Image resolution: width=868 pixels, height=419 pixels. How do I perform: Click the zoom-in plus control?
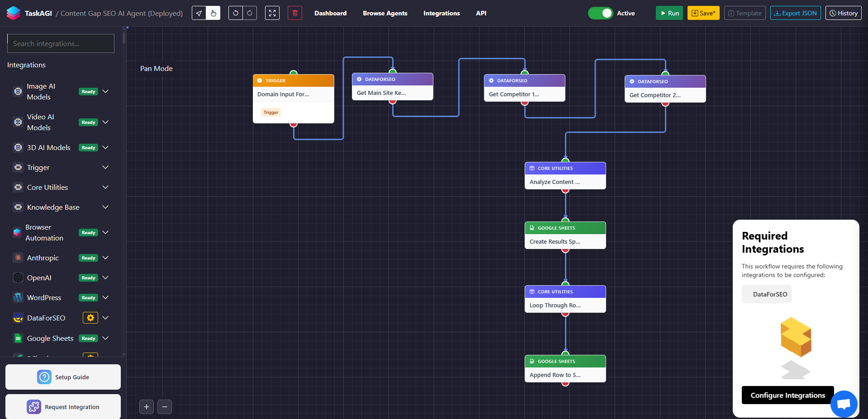146,407
